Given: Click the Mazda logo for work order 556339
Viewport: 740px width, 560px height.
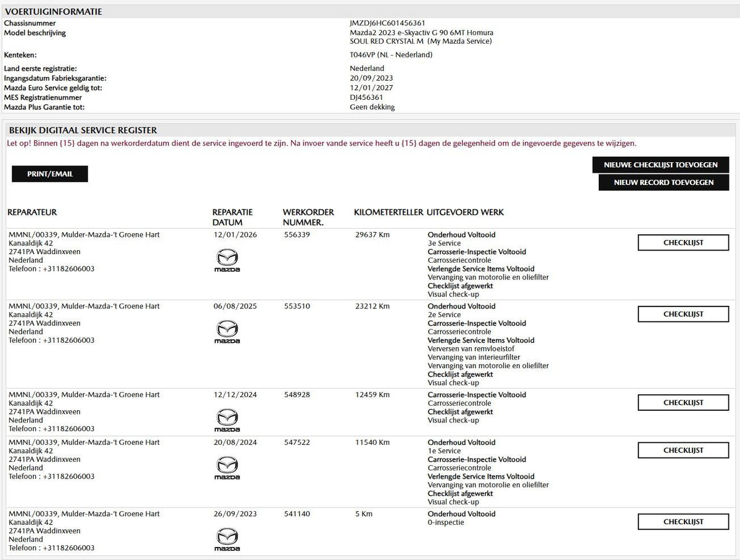Looking at the screenshot, I should click(x=227, y=261).
